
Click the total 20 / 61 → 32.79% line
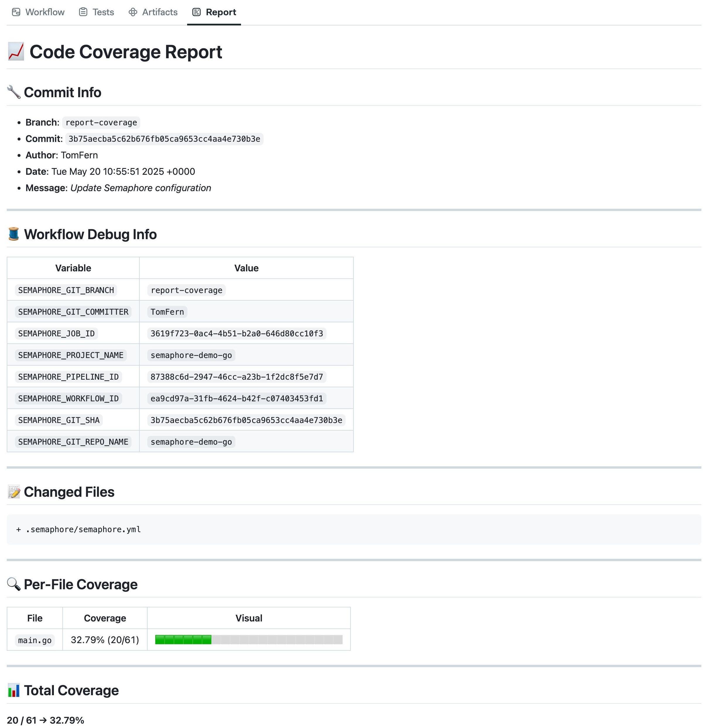coord(45,720)
